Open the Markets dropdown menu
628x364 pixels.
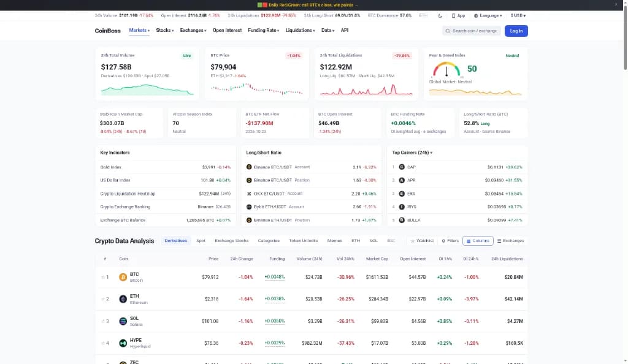(139, 31)
